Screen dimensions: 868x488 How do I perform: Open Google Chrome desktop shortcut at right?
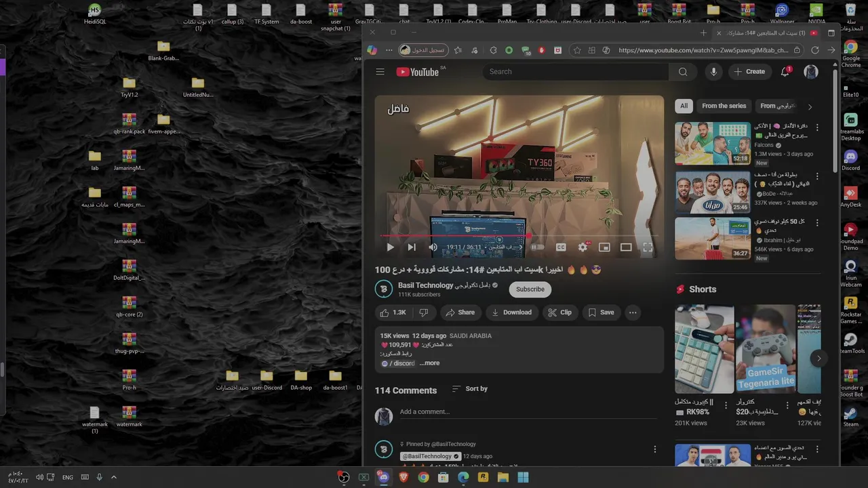[x=850, y=53]
